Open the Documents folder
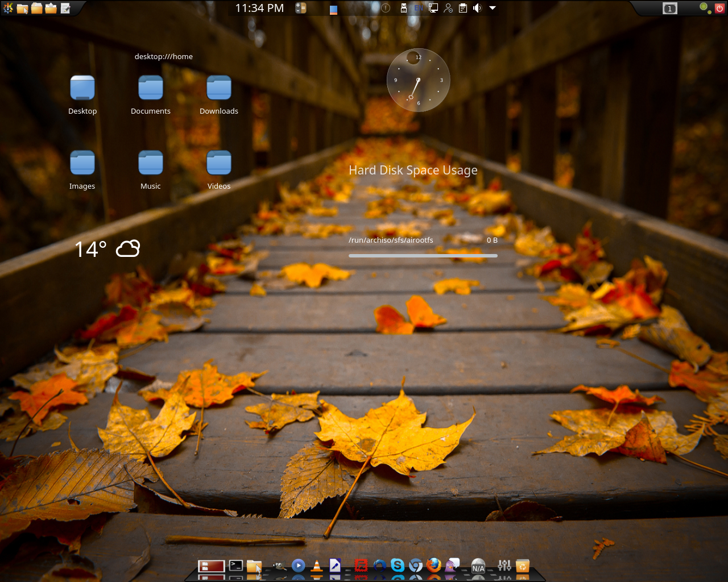The height and width of the screenshot is (582, 728). coord(151,95)
